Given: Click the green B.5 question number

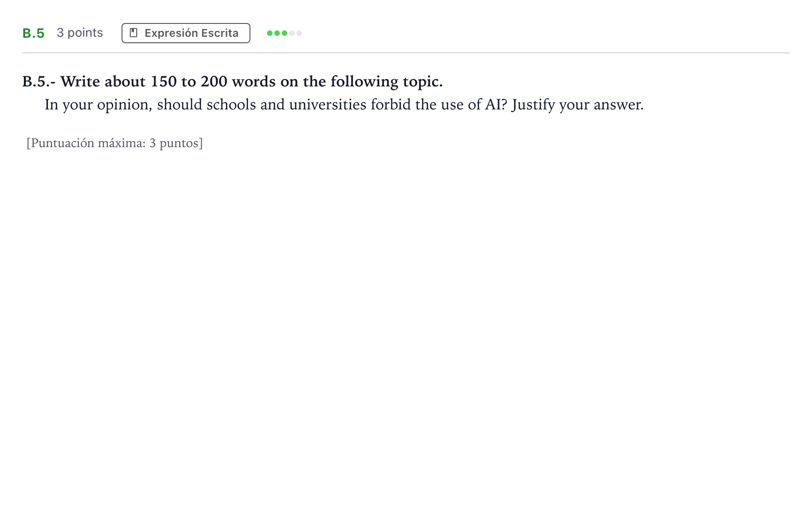Looking at the screenshot, I should point(34,33).
